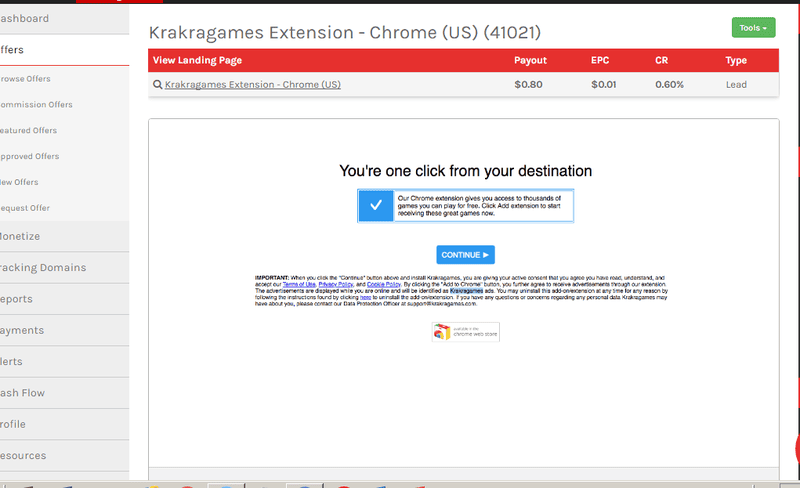
Task: Click the blue CONTINUE button
Action: [x=465, y=255]
